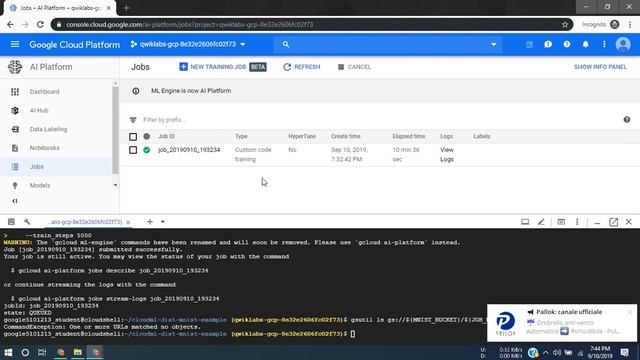Open the taskbar clock and date
Viewport: 640px width, 360px height.
coord(600,352)
